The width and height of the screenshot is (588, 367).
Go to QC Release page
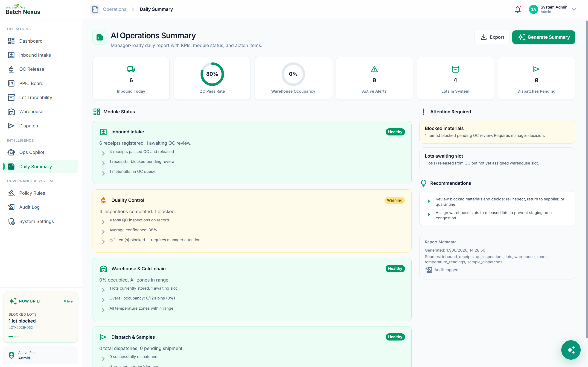tap(41, 69)
